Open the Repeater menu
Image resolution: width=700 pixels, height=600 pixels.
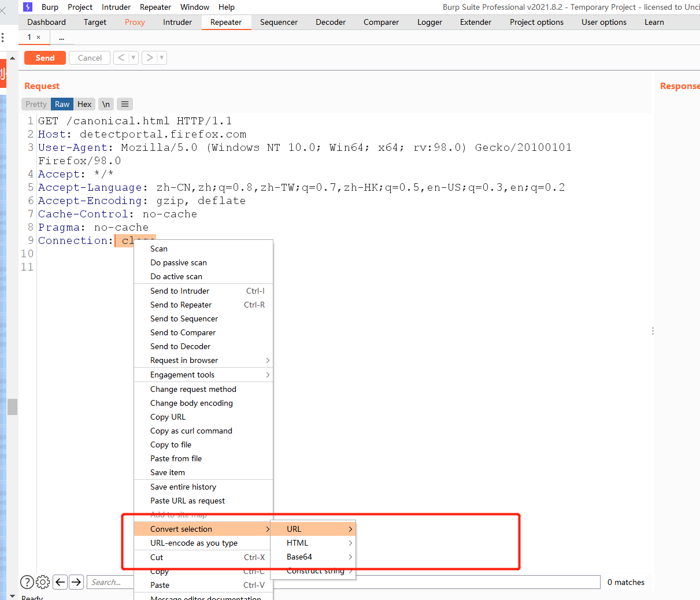coord(155,7)
